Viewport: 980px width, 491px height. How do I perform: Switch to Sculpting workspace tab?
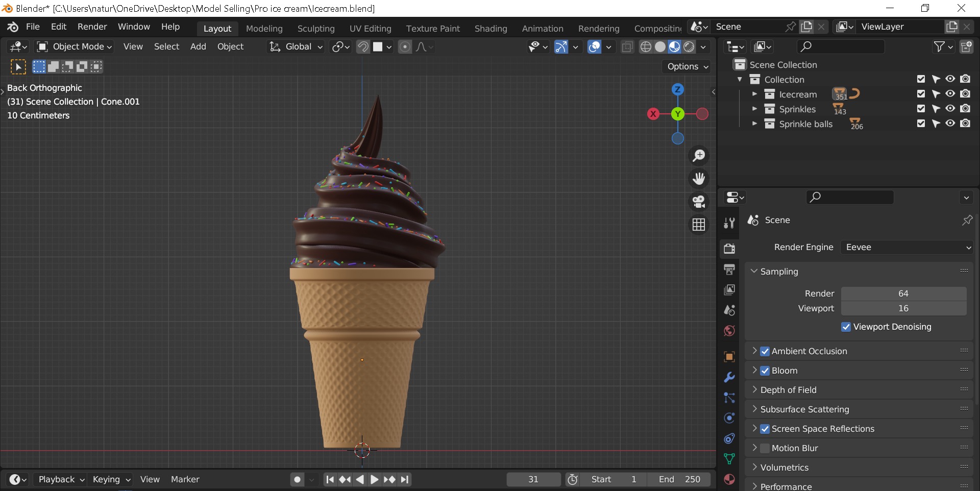(x=316, y=29)
